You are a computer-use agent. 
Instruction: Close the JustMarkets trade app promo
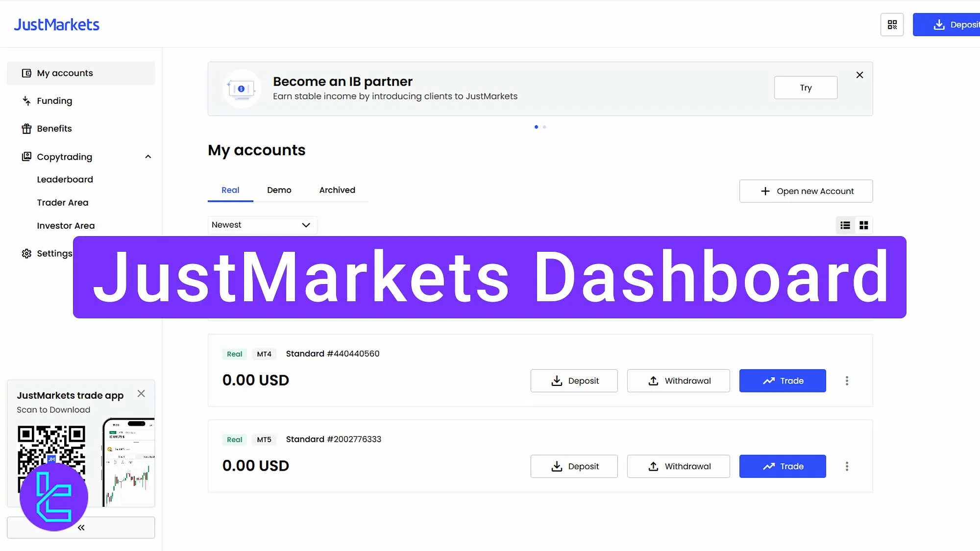click(x=141, y=394)
